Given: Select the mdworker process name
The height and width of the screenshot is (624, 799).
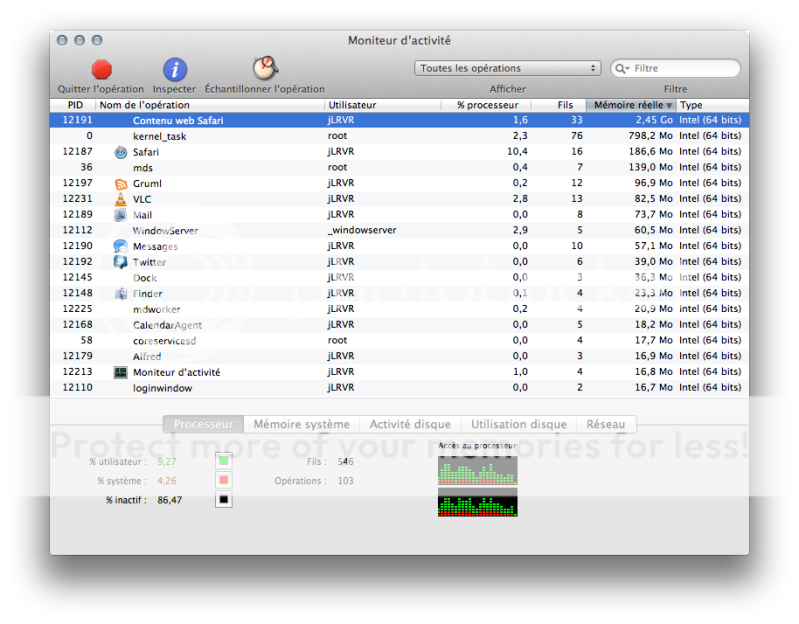Looking at the screenshot, I should (x=156, y=309).
